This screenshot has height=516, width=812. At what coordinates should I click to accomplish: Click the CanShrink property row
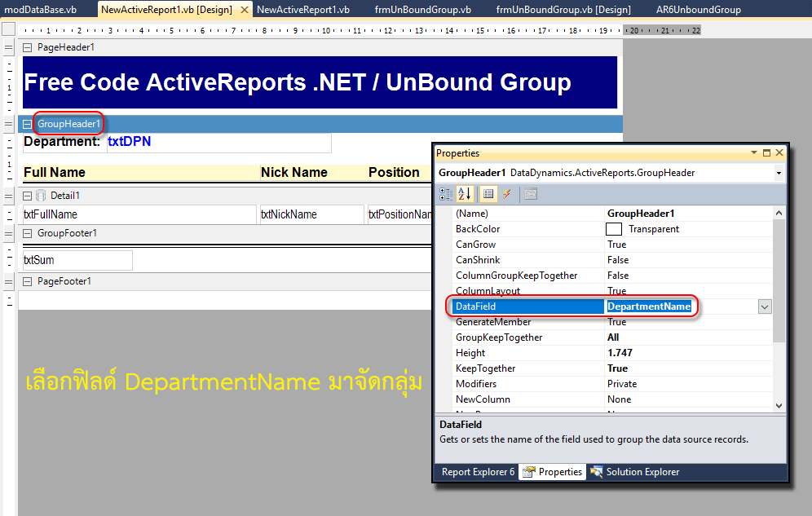tap(611, 260)
